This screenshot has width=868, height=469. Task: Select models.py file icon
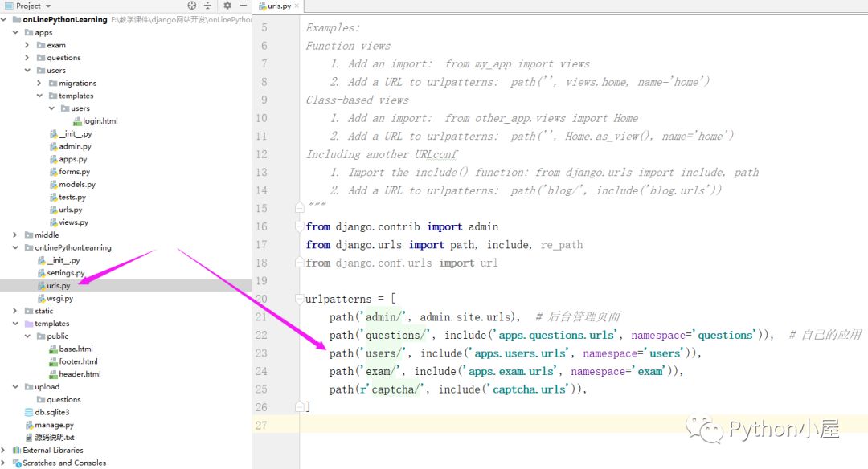click(x=54, y=185)
